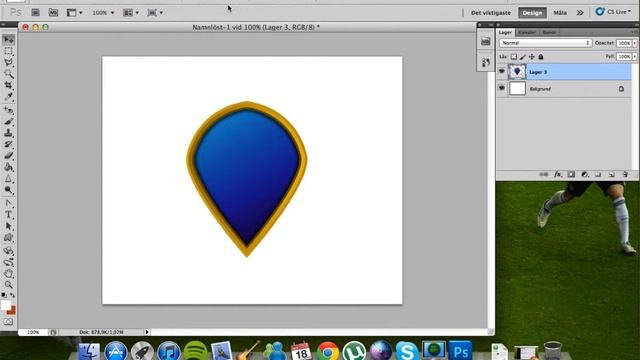Select the Lasso tool

point(9,62)
